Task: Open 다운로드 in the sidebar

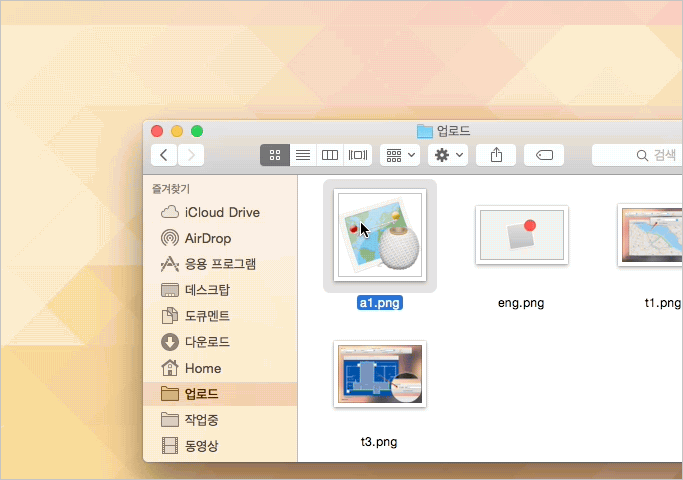Action: tap(220, 342)
